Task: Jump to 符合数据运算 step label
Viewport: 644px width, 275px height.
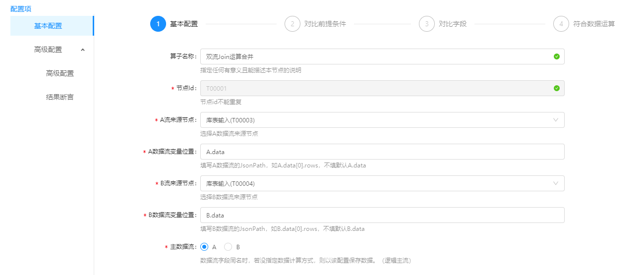Action: [x=593, y=24]
